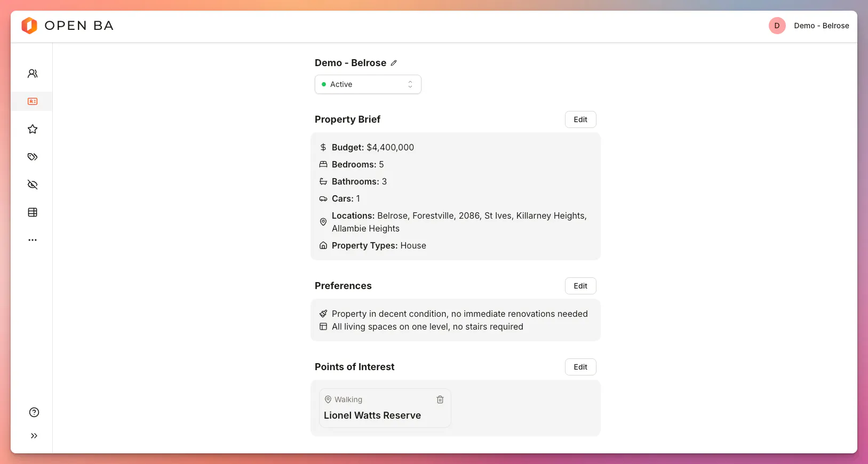Click the Cars: 1 line
Viewport: 868px width, 464px height.
tap(346, 198)
